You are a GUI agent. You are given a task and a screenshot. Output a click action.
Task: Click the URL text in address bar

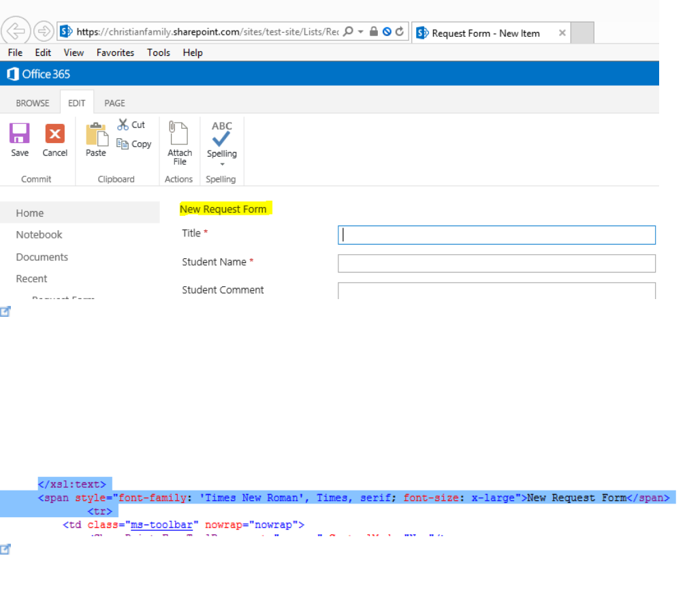(x=208, y=32)
